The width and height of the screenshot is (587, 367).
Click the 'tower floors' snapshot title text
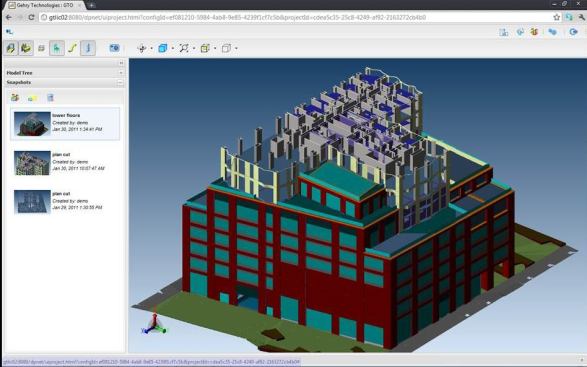(66, 115)
